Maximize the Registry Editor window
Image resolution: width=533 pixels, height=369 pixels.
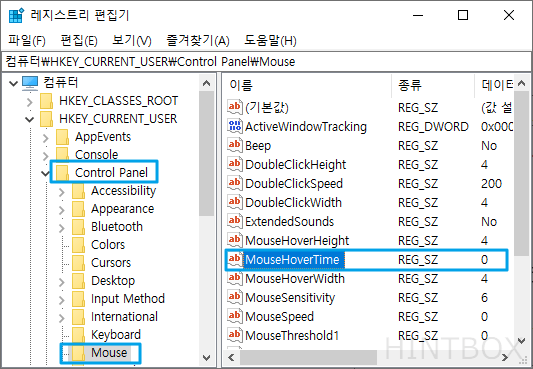pos(463,15)
